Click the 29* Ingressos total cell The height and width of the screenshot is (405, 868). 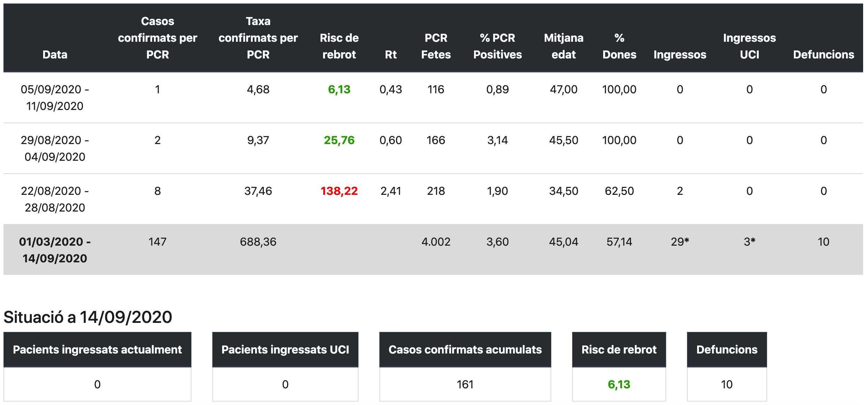[680, 242]
